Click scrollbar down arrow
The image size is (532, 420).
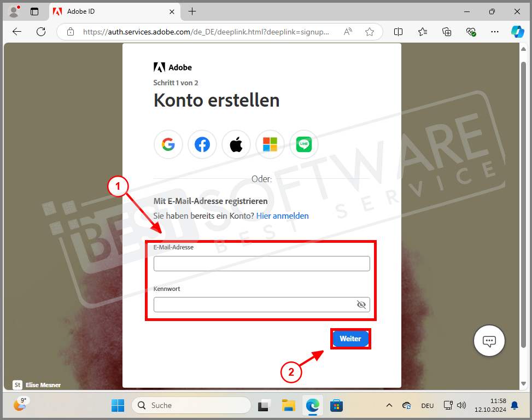(523, 384)
